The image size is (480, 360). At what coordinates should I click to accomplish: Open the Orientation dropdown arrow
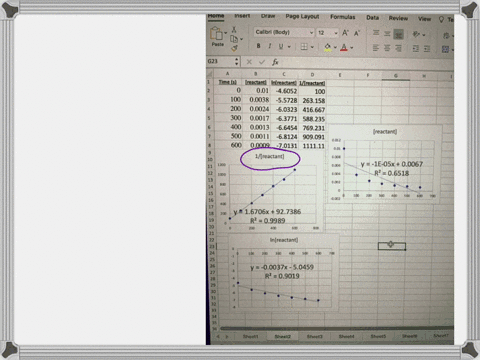(424, 35)
